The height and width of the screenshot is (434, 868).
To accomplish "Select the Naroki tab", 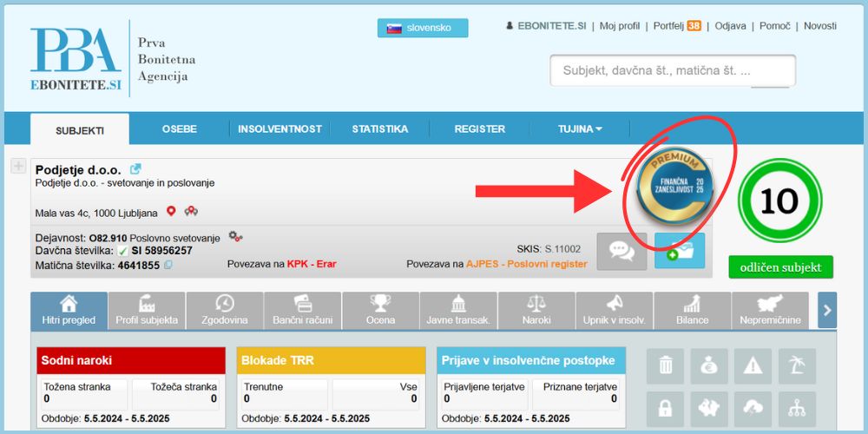I will 536,311.
